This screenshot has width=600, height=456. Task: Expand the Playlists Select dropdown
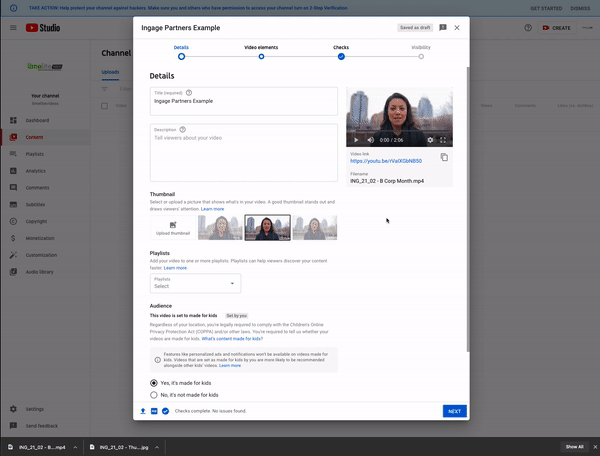coord(196,283)
